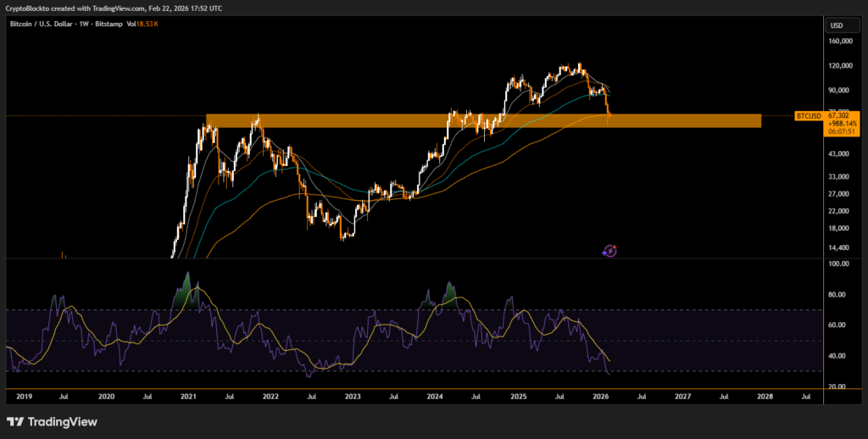Click the 06:07:51 candle countdown timer
The width and height of the screenshot is (868, 439).
pyautogui.click(x=836, y=132)
